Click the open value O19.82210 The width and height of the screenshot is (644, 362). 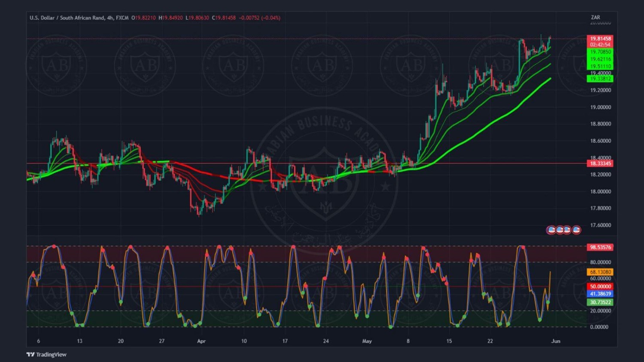click(143, 18)
